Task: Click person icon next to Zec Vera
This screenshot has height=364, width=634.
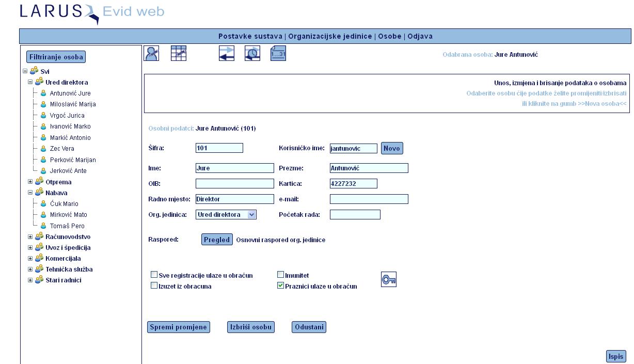Action: click(43, 149)
